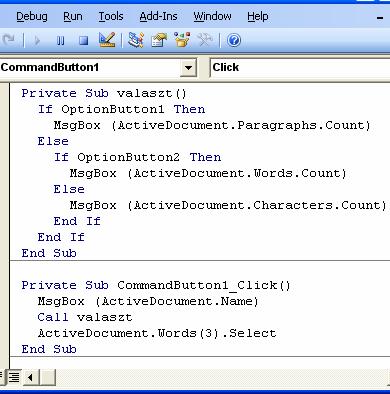Place cursor on 'Call valaszt' code line
The image size is (390, 394).
(85, 317)
